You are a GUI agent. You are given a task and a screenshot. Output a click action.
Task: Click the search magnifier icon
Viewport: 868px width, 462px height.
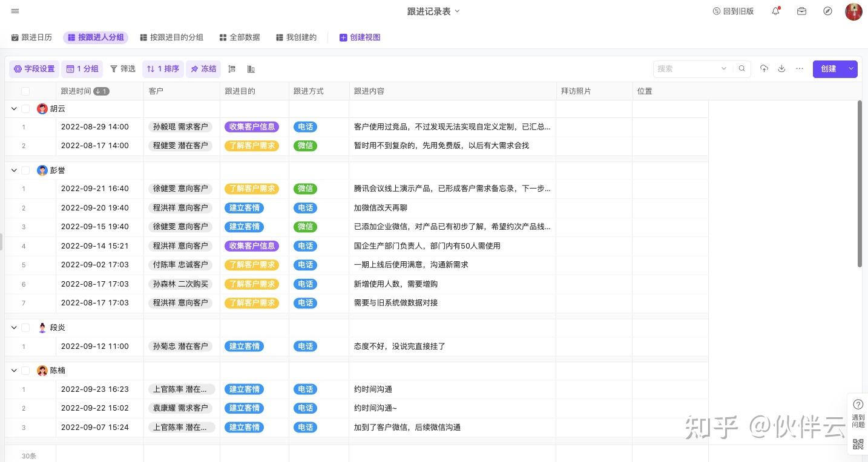click(x=742, y=69)
